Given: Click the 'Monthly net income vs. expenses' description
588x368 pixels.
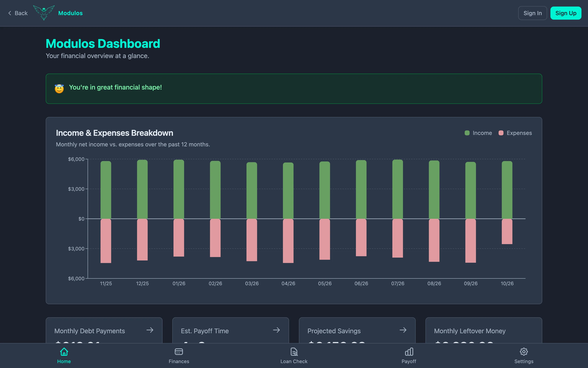Looking at the screenshot, I should (x=133, y=144).
